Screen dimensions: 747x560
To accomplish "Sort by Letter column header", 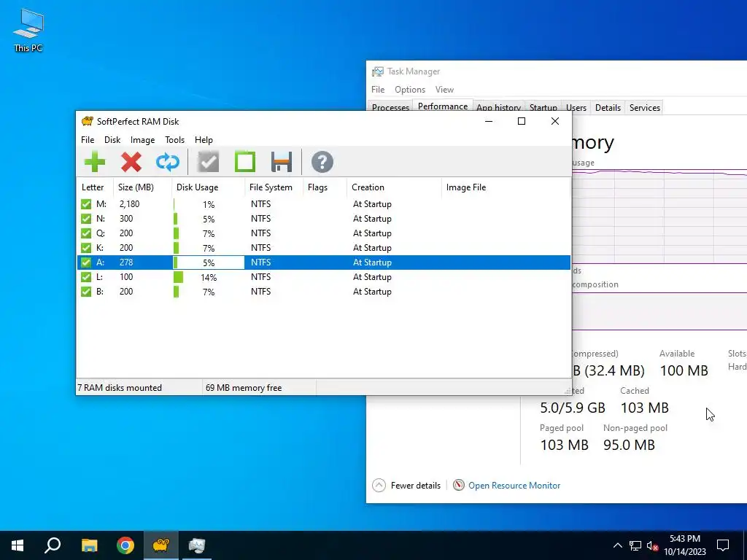I will [x=95, y=187].
